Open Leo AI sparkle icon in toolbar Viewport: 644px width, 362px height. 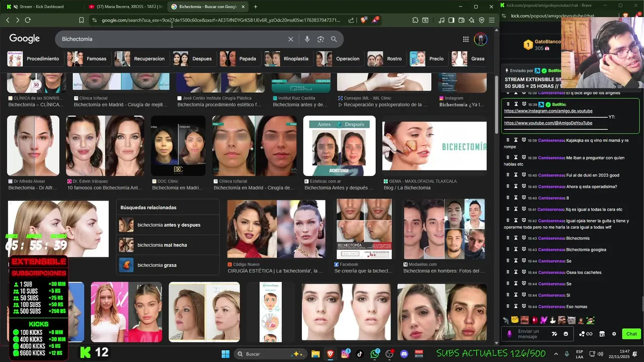click(471, 20)
